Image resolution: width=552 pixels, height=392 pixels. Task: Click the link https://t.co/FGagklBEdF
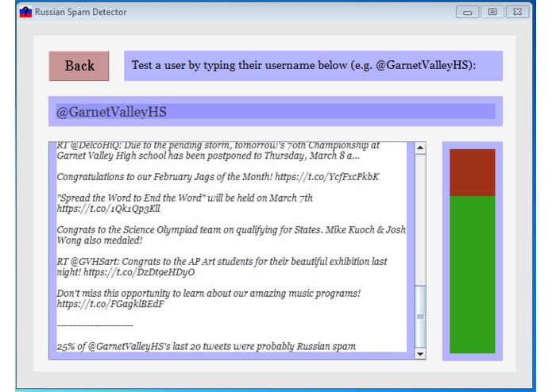pyautogui.click(x=110, y=304)
